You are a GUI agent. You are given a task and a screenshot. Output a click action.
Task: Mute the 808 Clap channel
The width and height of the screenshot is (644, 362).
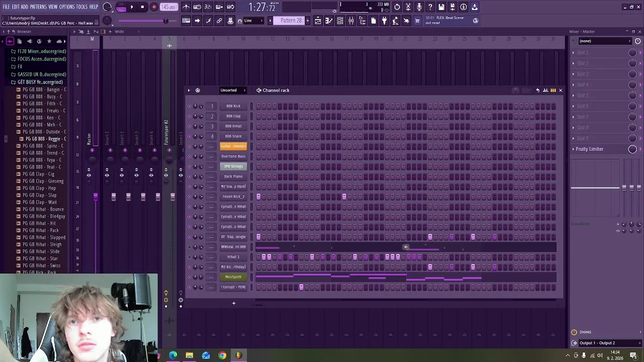coord(189,116)
